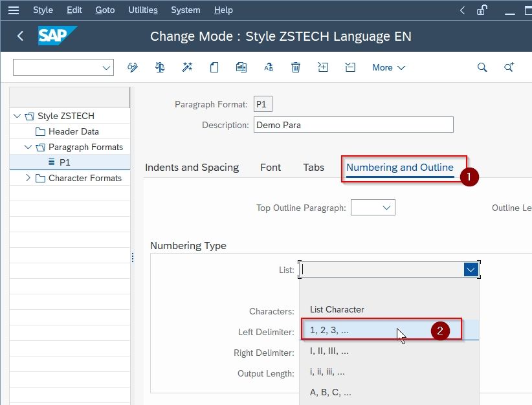Viewport: 532px width, 405px height.
Task: Choose 'List Character' option
Action: pos(389,309)
